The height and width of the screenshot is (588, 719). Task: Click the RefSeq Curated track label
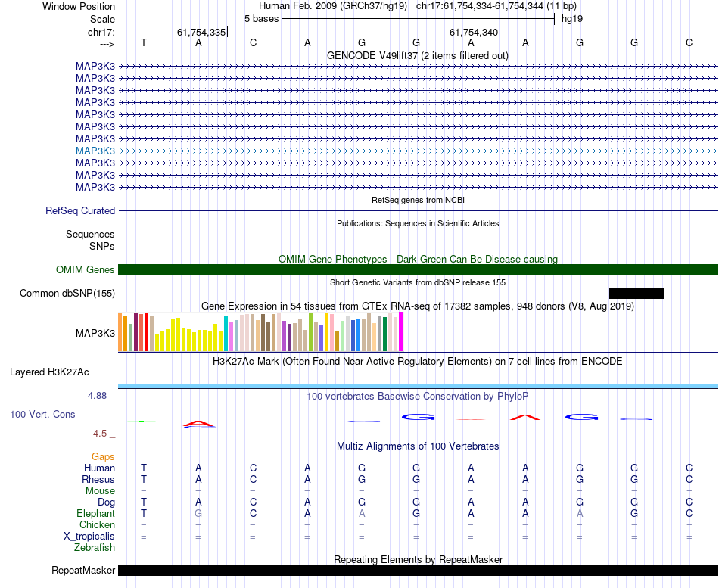[x=80, y=210]
